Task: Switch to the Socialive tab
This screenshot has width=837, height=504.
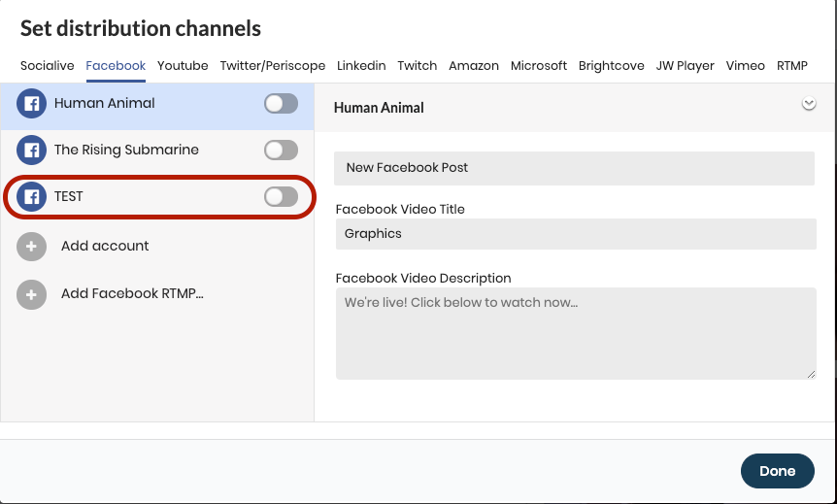Action: pyautogui.click(x=47, y=66)
